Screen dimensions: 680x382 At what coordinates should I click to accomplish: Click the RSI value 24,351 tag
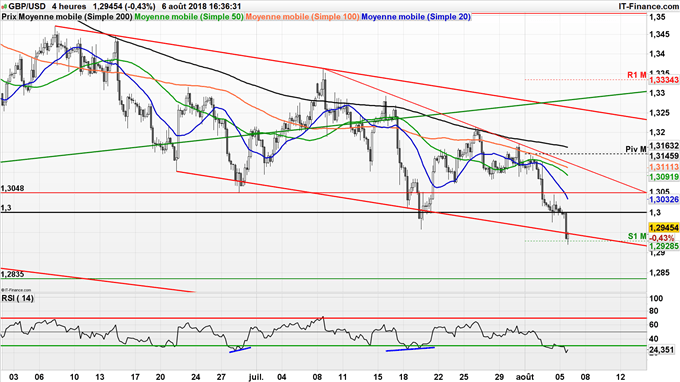point(661,350)
